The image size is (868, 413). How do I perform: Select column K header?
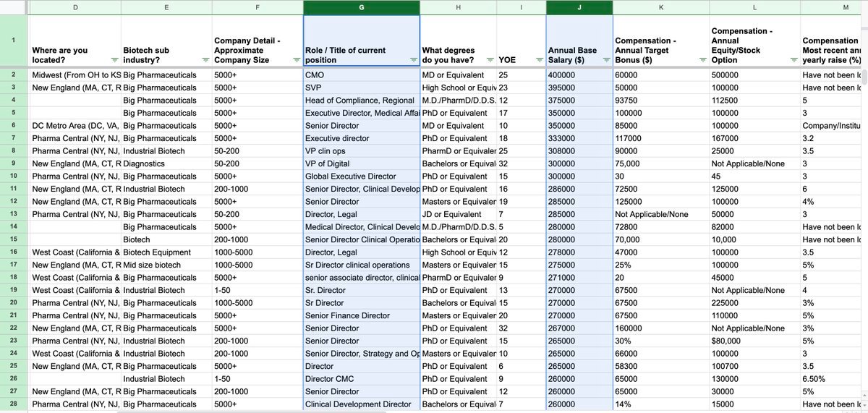coord(661,8)
